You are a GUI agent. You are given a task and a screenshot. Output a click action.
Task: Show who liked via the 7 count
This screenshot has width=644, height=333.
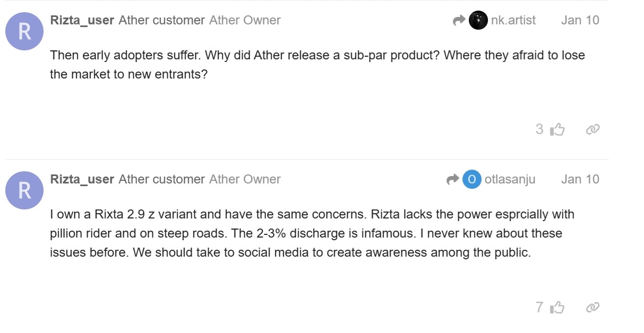539,308
